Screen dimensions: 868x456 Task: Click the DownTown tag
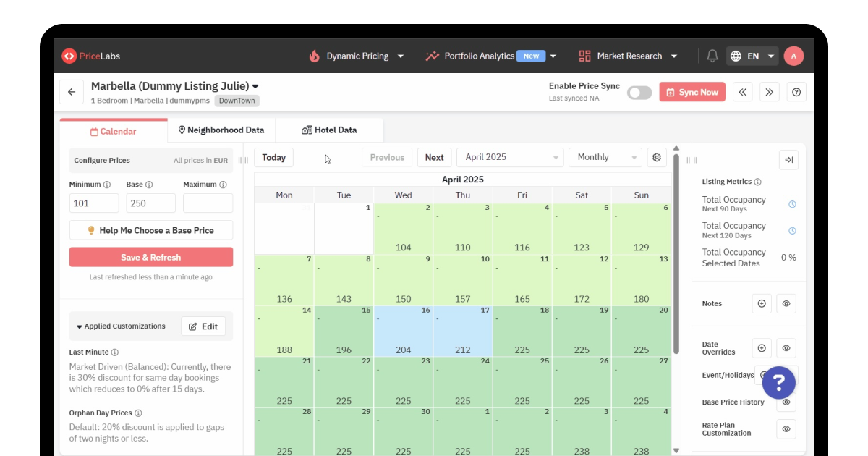pos(237,101)
